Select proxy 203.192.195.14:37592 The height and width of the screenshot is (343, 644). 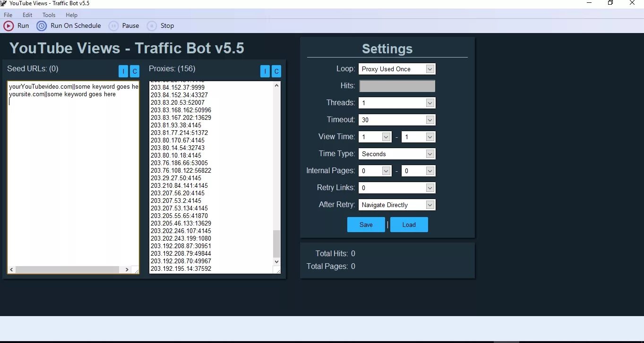click(x=181, y=268)
